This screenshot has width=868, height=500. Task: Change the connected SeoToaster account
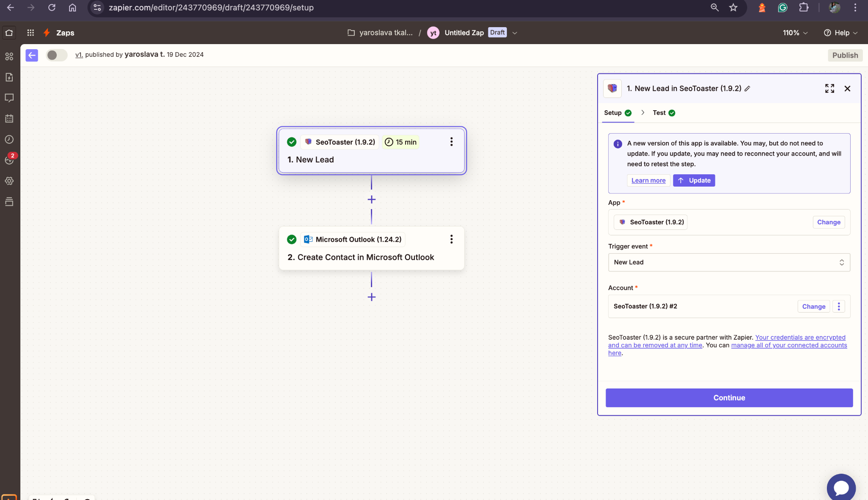tap(814, 306)
